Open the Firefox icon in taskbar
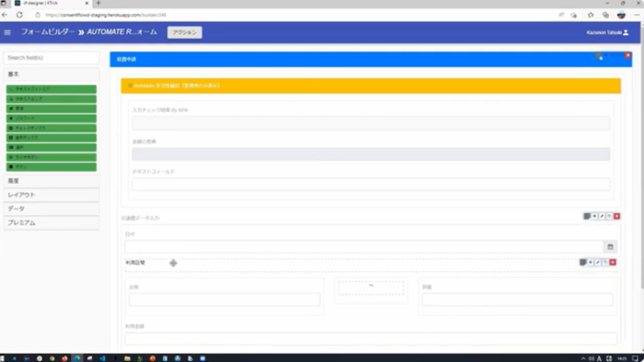The height and width of the screenshot is (362, 644). (x=64, y=358)
